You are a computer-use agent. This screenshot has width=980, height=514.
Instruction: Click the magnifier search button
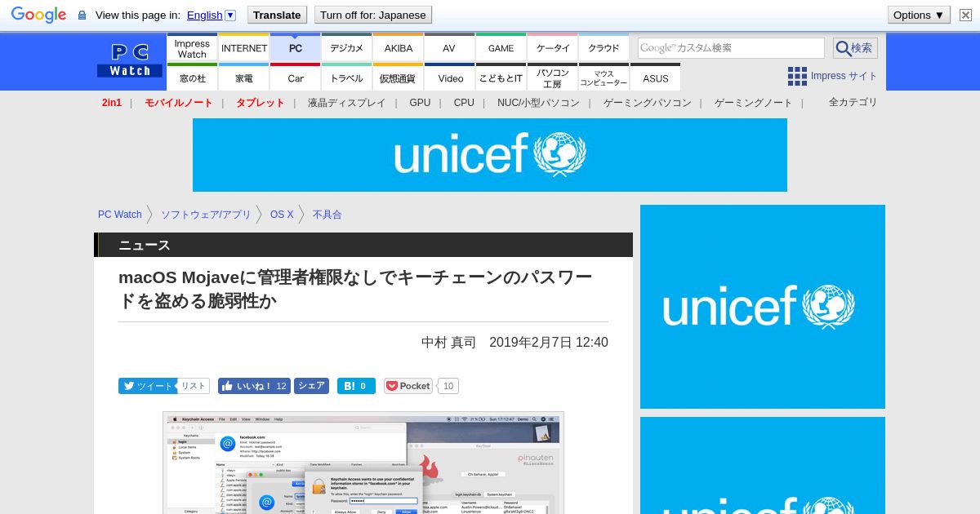(855, 48)
